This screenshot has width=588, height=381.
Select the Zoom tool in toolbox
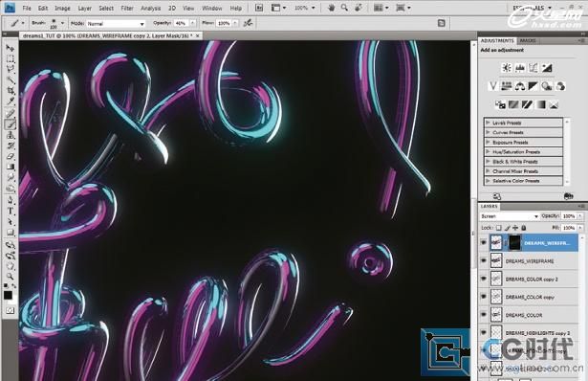click(x=11, y=277)
